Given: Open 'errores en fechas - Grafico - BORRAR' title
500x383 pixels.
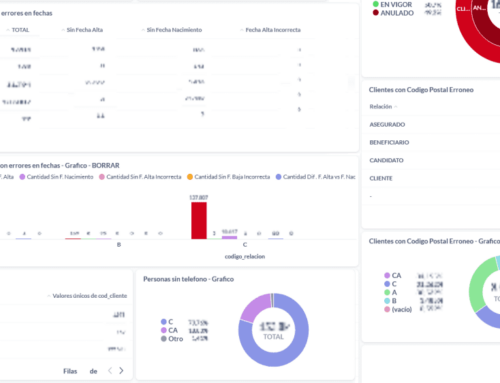Looking at the screenshot, I should tap(60, 165).
